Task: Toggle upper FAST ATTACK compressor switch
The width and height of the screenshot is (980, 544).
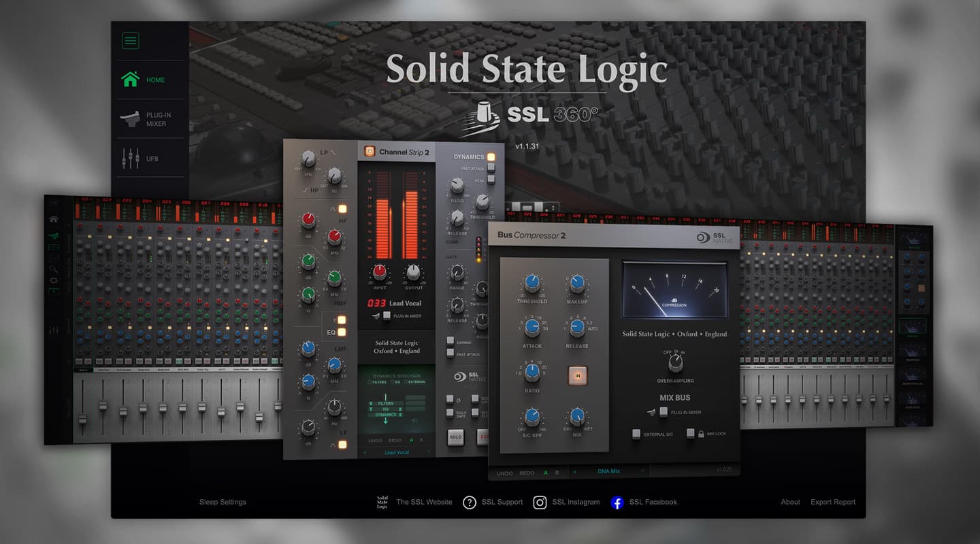Action: pyautogui.click(x=491, y=169)
